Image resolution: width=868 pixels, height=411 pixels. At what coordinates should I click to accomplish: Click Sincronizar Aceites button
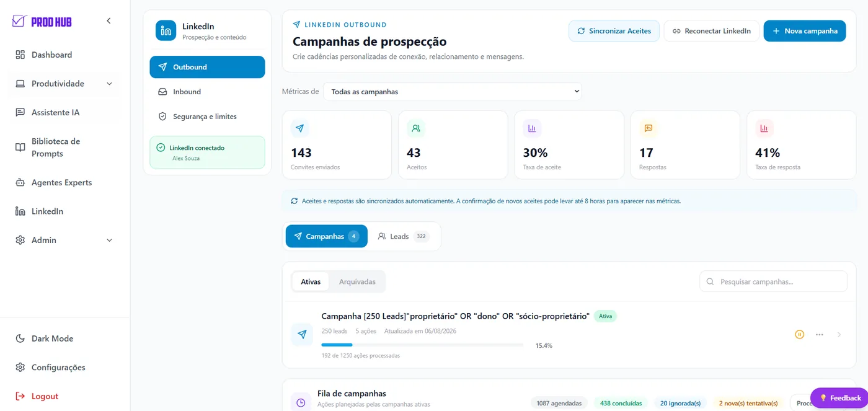click(x=614, y=31)
